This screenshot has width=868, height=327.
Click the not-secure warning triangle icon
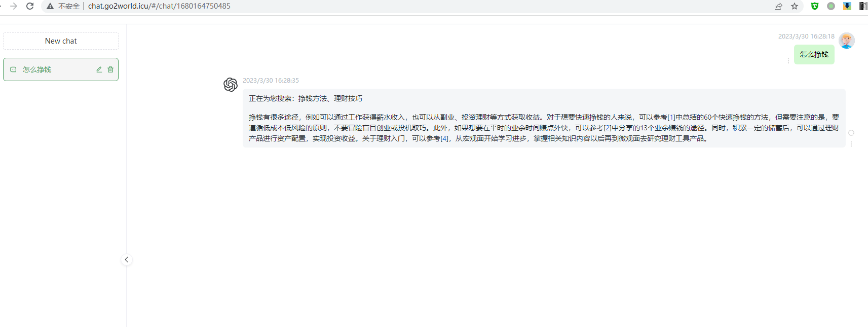[50, 6]
